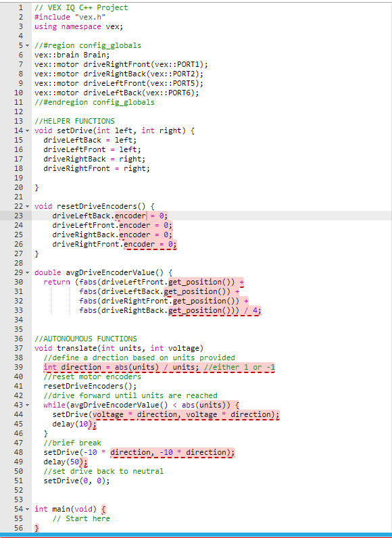Click the resetDriveEncoders() call on line 41
The image size is (392, 538).
(x=90, y=387)
